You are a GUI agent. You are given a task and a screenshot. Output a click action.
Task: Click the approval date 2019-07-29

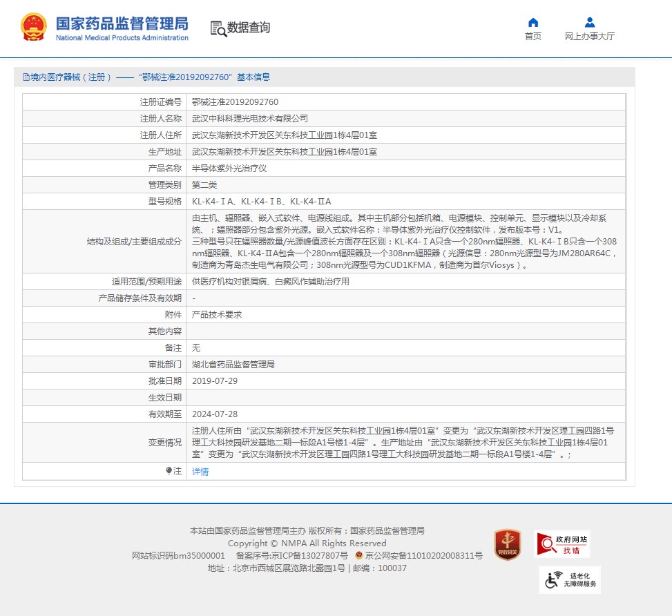215,381
